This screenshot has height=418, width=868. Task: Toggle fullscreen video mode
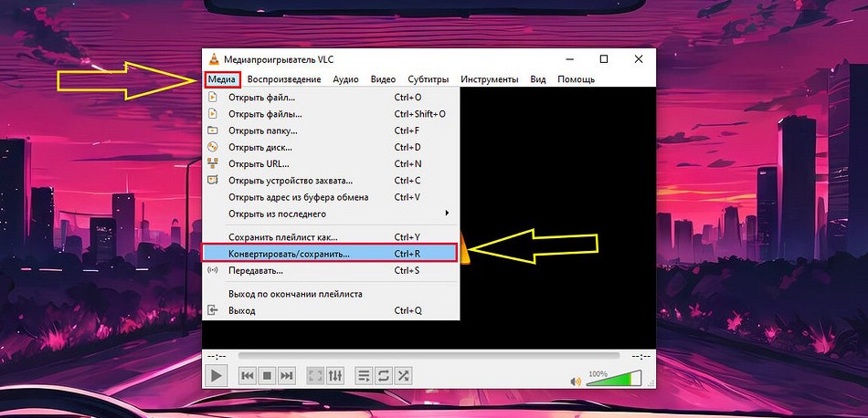click(x=315, y=376)
